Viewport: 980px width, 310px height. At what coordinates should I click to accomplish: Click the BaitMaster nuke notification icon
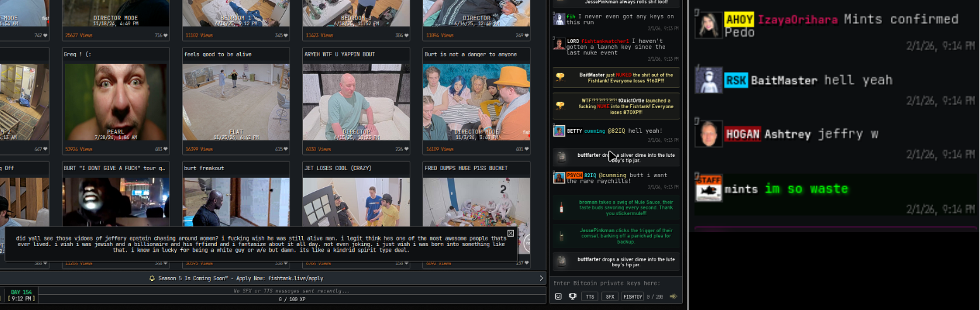560,77
